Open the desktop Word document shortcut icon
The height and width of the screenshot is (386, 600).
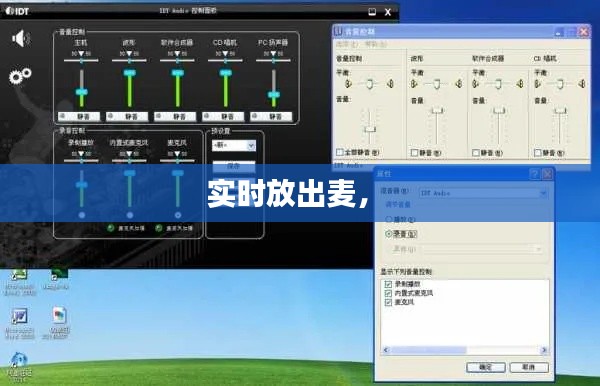[19, 317]
